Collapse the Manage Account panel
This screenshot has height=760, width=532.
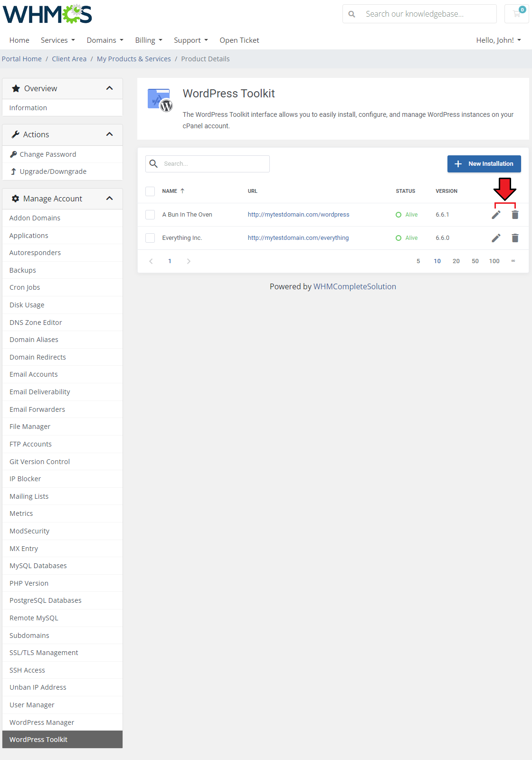coord(109,199)
